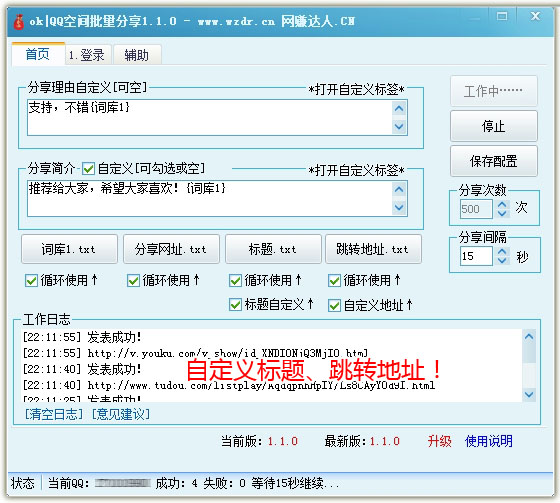
Task: Open the 跳转地址.txt file button
Action: click(x=373, y=249)
